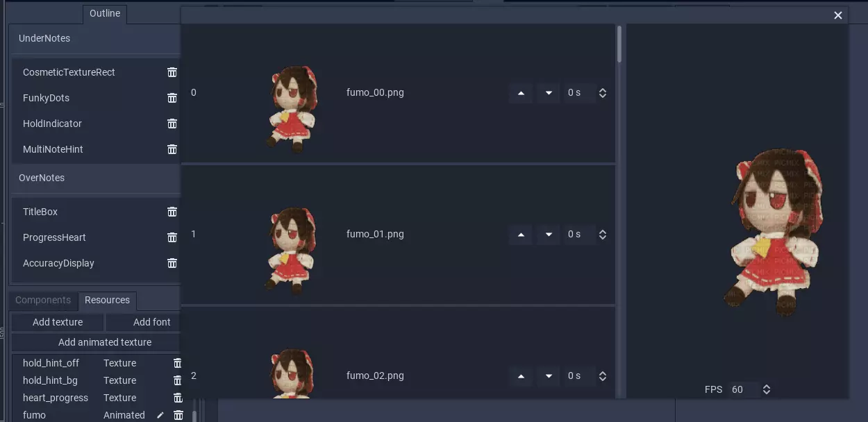Switch to the Components tab
This screenshot has height=422, width=868.
pos(43,300)
